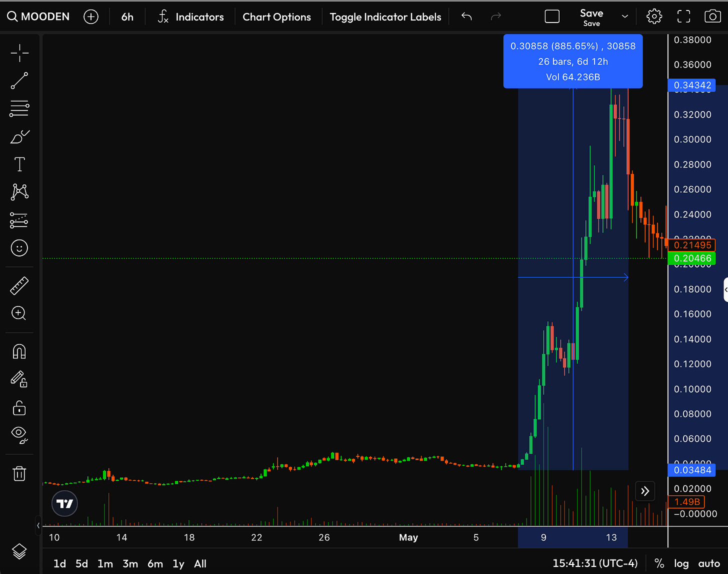Image resolution: width=728 pixels, height=574 pixels.
Task: Select the chart layout square icon
Action: tap(552, 16)
